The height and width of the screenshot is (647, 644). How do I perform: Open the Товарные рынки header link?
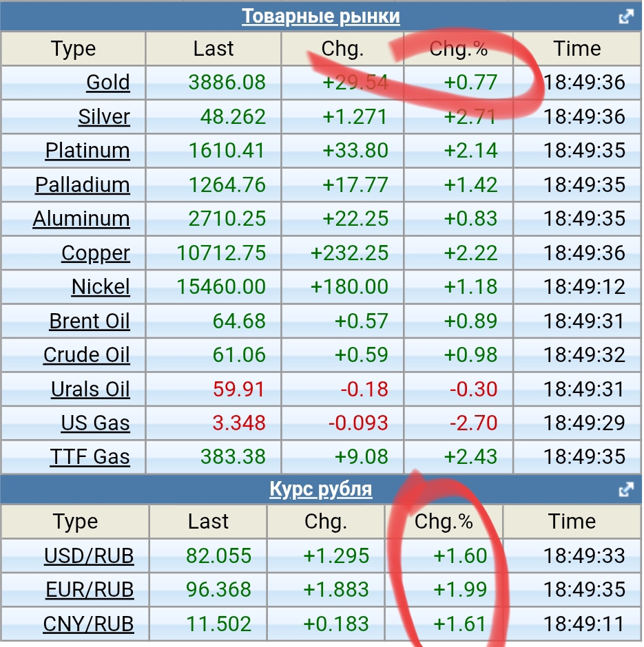point(320,17)
